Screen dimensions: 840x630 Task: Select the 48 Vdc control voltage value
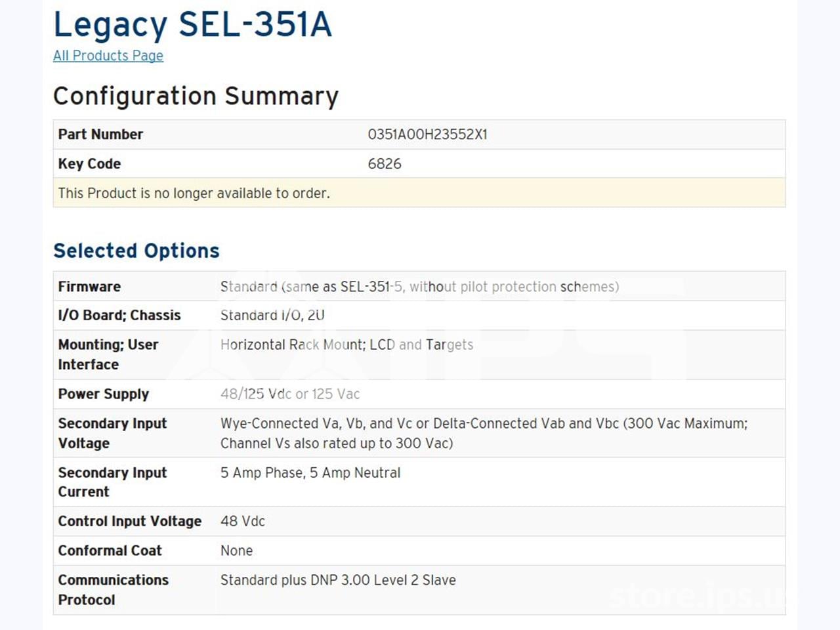tap(243, 522)
